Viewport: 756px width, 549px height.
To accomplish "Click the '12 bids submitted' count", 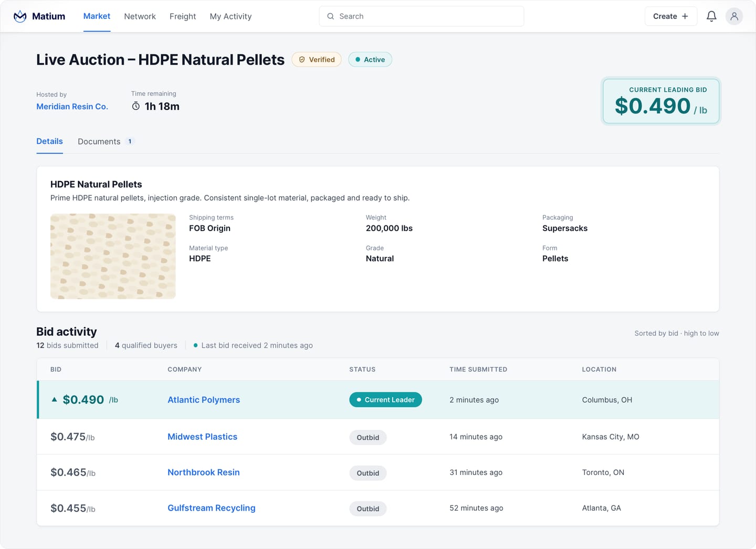I will 67,345.
